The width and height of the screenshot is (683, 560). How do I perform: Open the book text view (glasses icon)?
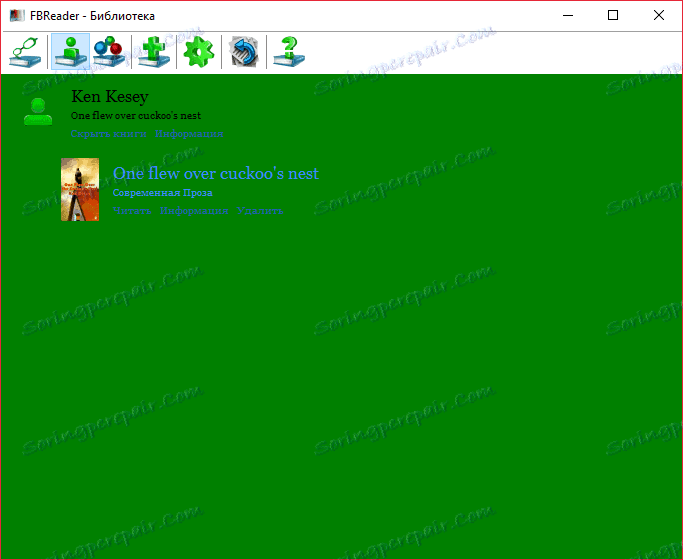click(x=25, y=52)
